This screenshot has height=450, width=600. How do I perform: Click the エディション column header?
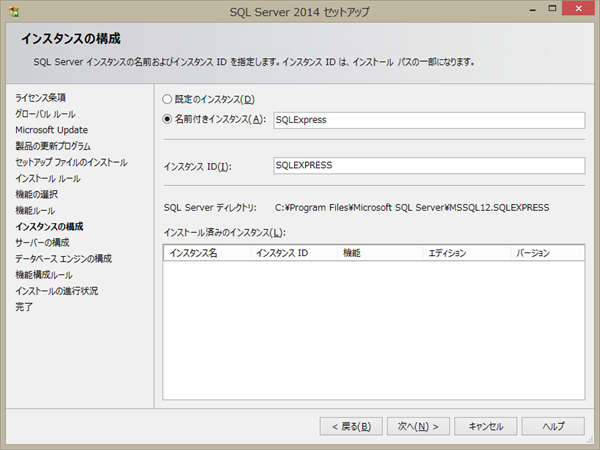467,253
